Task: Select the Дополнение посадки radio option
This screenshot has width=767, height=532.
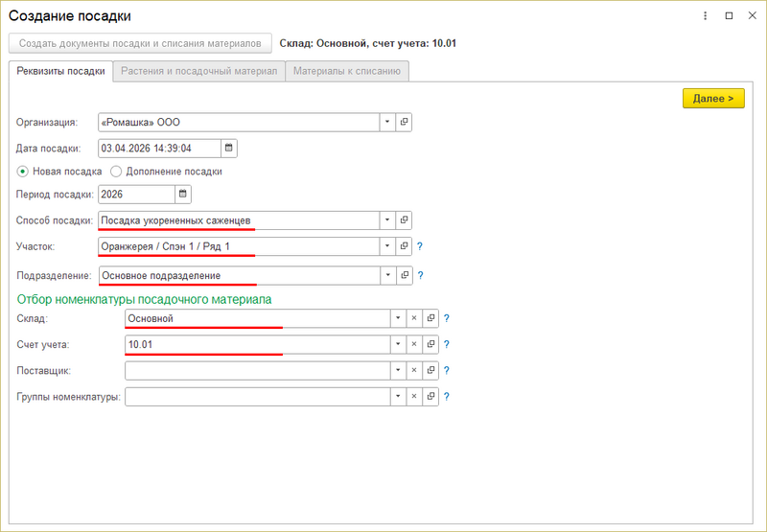Action: point(117,172)
